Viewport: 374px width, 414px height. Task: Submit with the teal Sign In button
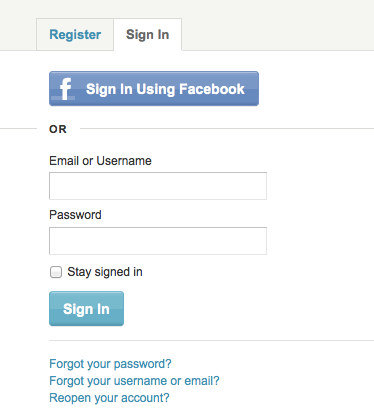(x=86, y=309)
